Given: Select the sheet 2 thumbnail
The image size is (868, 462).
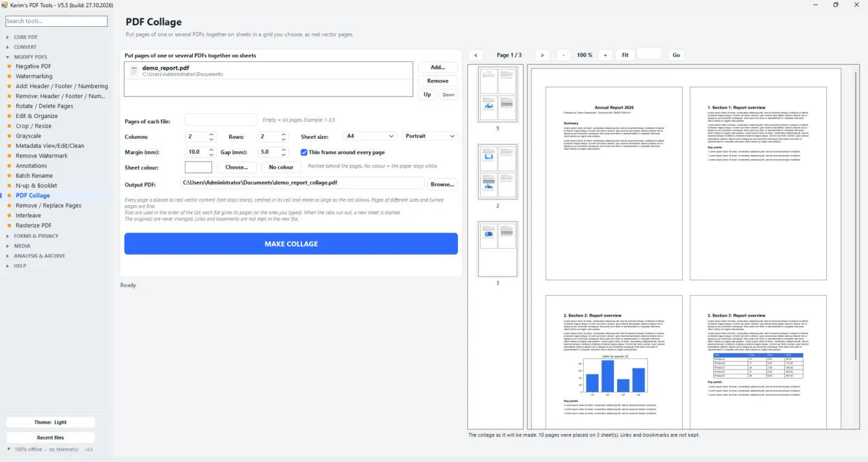Looking at the screenshot, I should (498, 172).
